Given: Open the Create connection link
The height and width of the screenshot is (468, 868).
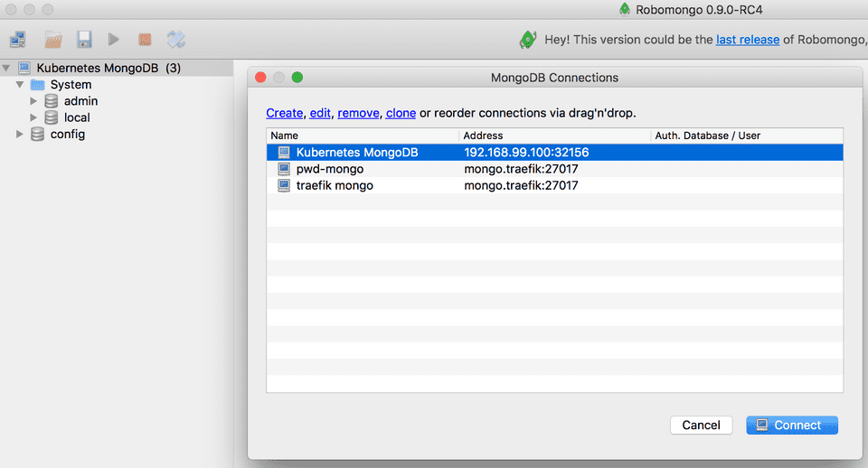Looking at the screenshot, I should [285, 113].
